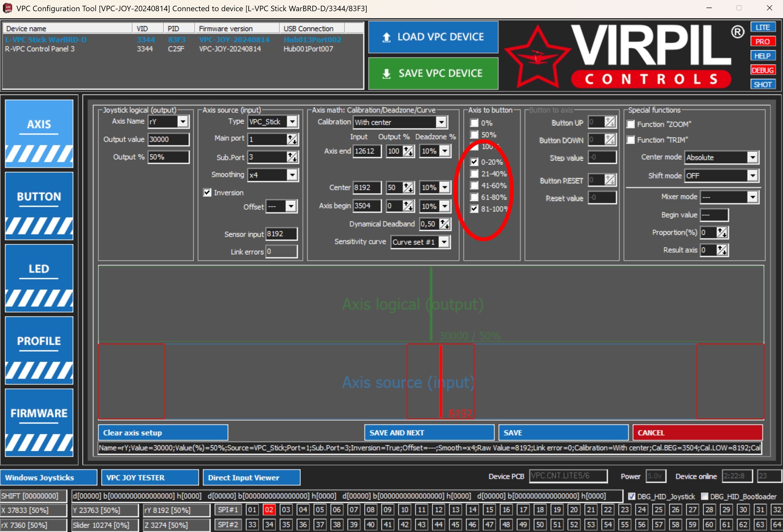Click the SHOT button
Screen dimensions: 783x532
pyautogui.click(x=763, y=84)
